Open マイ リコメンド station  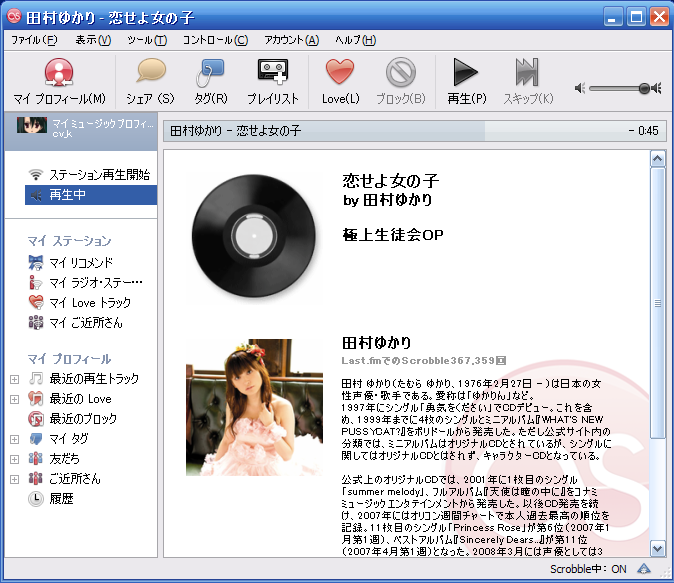tap(81, 262)
